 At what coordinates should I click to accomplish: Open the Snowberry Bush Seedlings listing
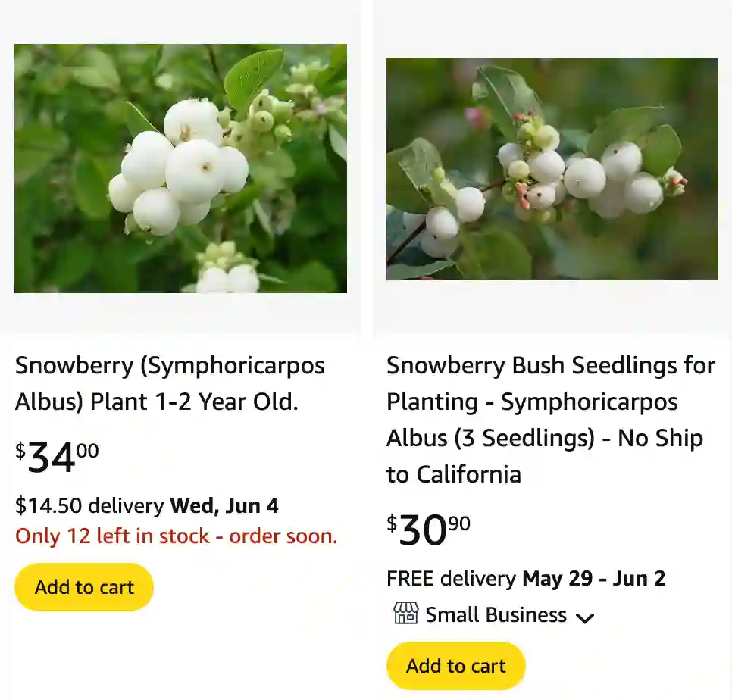550,419
